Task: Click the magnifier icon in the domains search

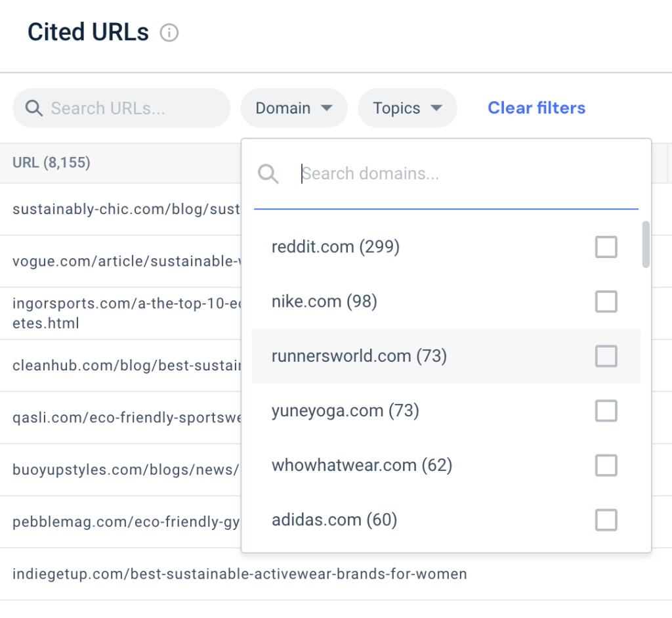Action: tap(268, 173)
